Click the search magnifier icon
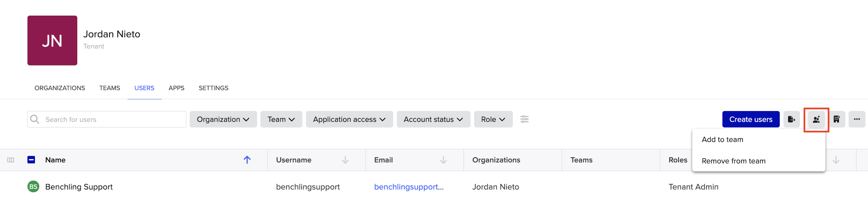Image resolution: width=868 pixels, height=200 pixels. [35, 119]
